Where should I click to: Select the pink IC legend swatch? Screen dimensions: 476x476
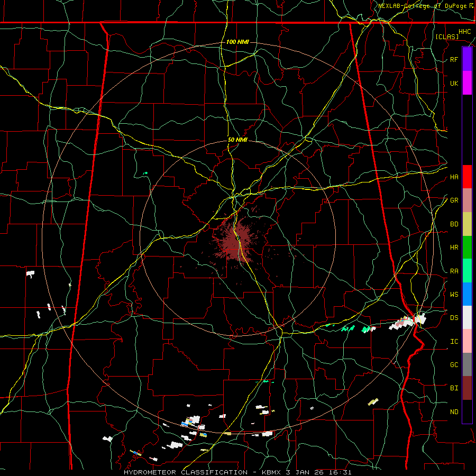467,341
